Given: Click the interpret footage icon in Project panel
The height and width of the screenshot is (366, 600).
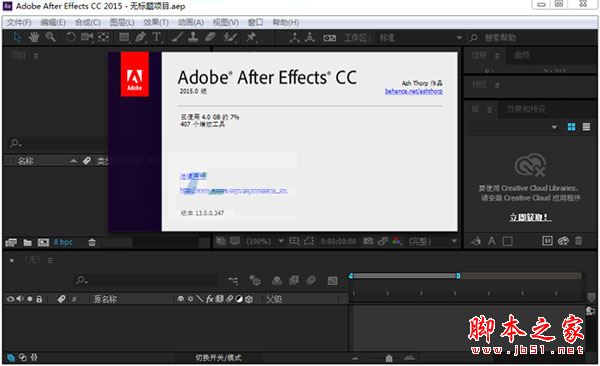Looking at the screenshot, I should coord(11,242).
